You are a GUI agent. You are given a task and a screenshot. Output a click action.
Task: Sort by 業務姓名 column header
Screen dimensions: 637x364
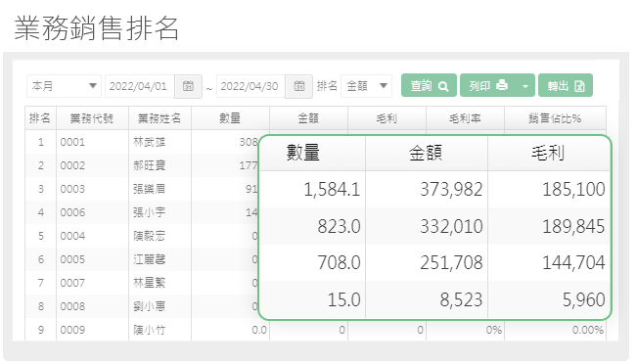point(159,118)
